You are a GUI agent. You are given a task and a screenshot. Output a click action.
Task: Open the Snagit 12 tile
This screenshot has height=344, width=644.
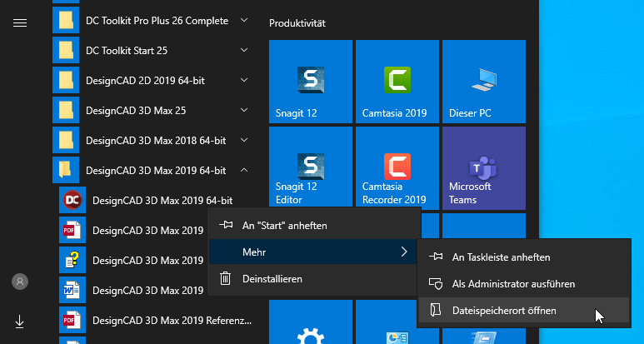pos(311,81)
